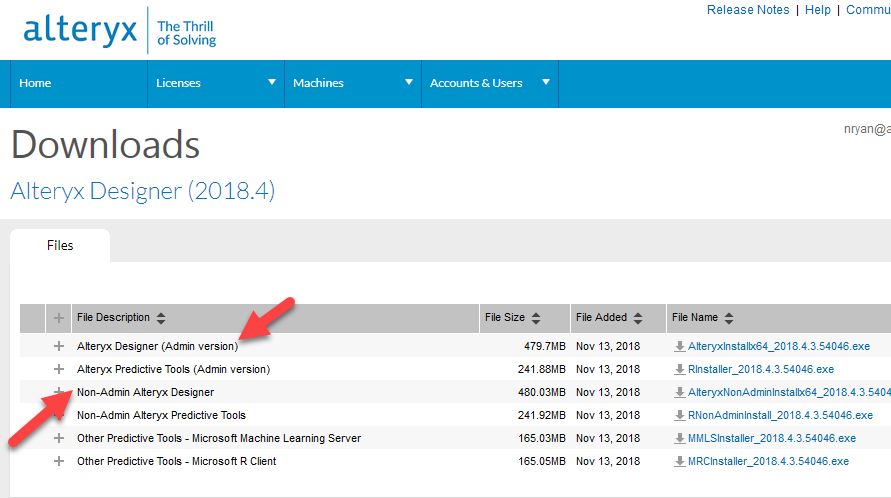Open the Machines dropdown menu
Screen dimensions: 891x498
click(x=353, y=83)
